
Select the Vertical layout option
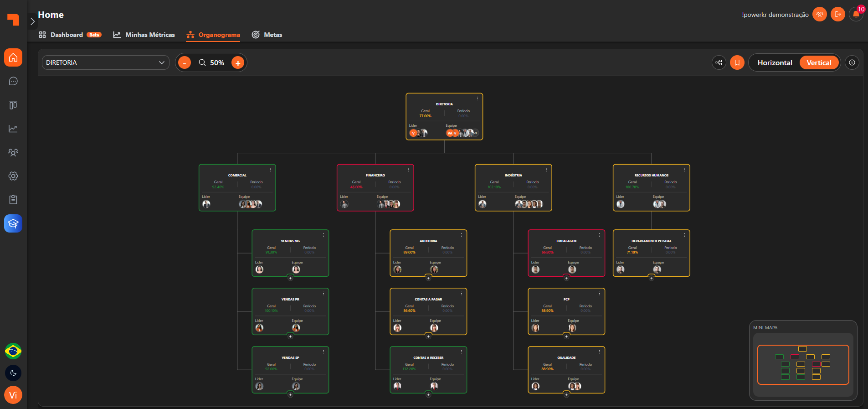pyautogui.click(x=819, y=62)
